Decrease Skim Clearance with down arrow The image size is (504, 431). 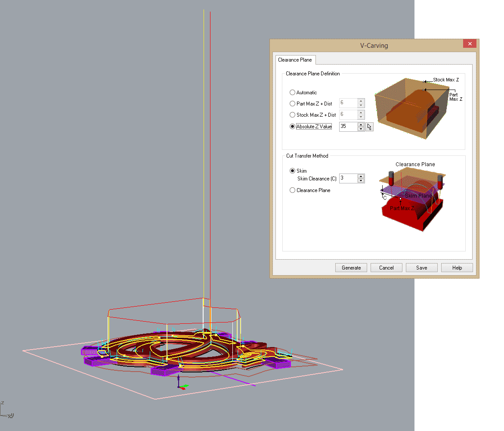[361, 180]
